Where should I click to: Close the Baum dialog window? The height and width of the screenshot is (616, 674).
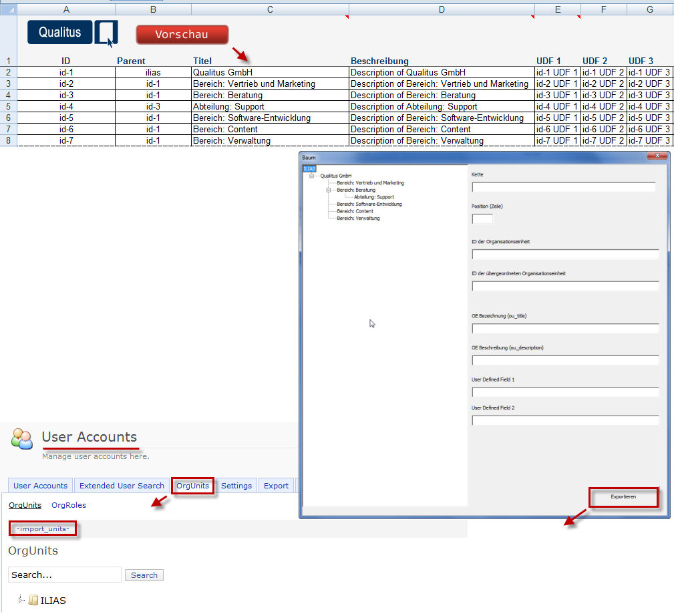(657, 156)
